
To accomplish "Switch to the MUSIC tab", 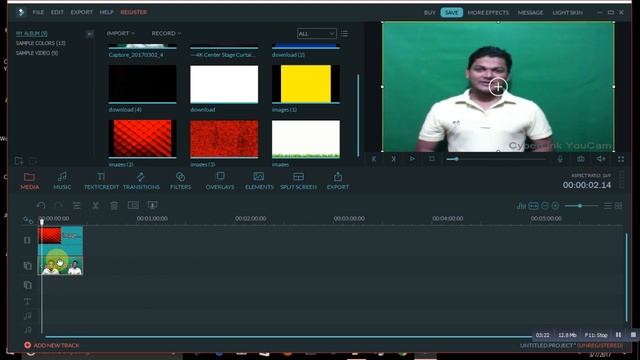I will (x=62, y=181).
